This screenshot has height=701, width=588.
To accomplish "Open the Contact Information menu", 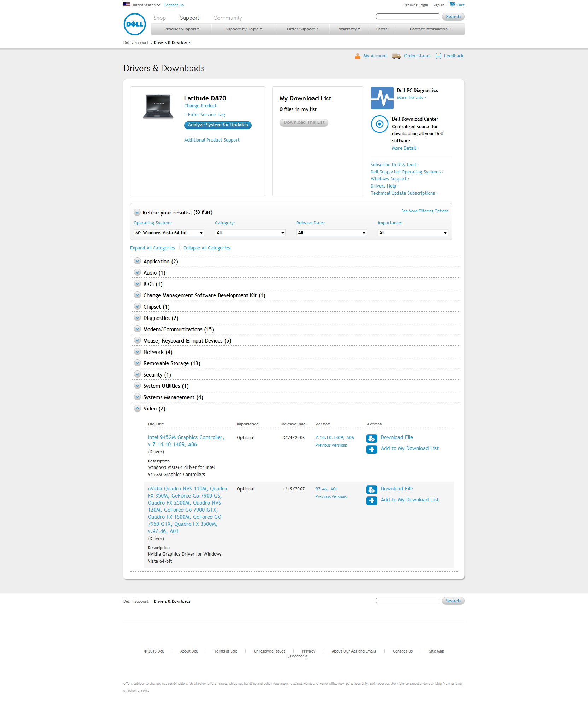I will 430,29.
